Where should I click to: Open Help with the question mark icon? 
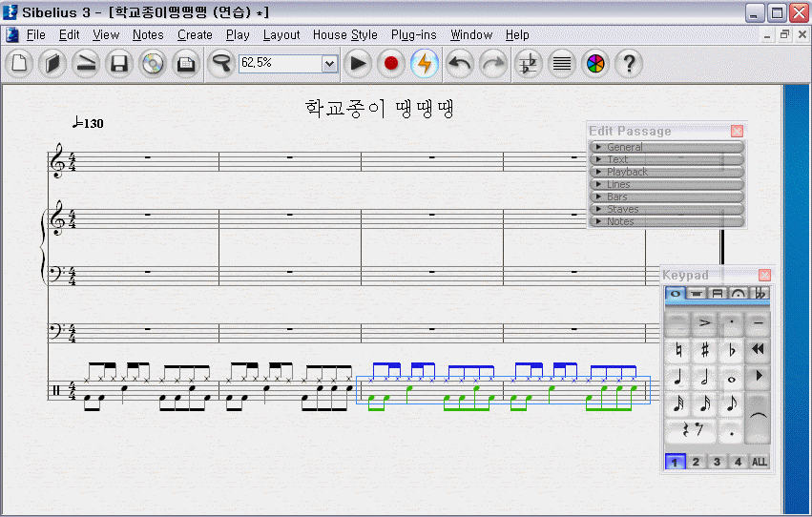click(x=629, y=64)
